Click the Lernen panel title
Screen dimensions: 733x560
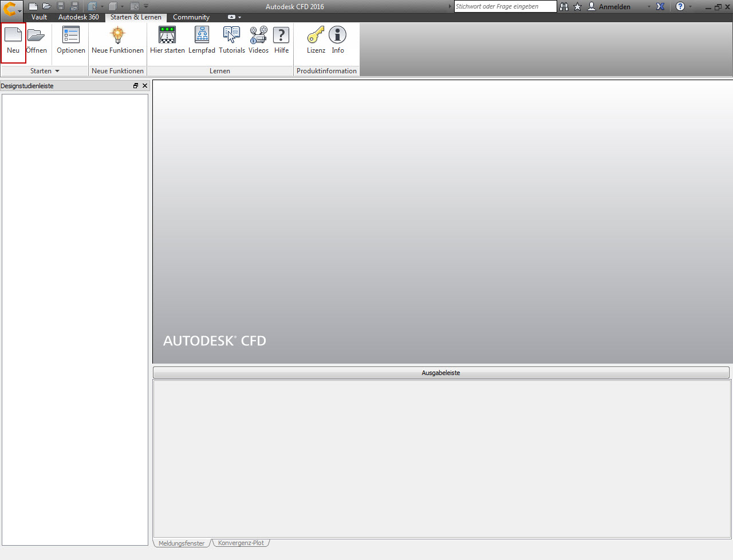coord(220,71)
